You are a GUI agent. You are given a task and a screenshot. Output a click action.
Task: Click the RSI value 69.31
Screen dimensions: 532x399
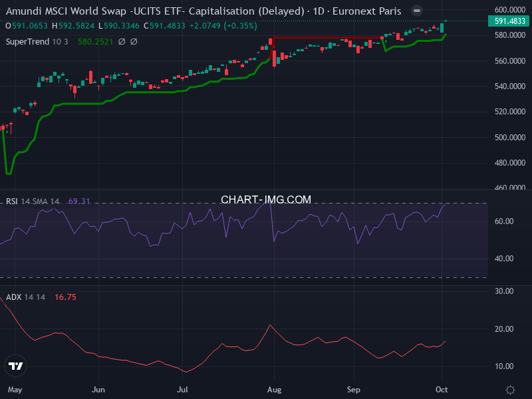tap(79, 201)
